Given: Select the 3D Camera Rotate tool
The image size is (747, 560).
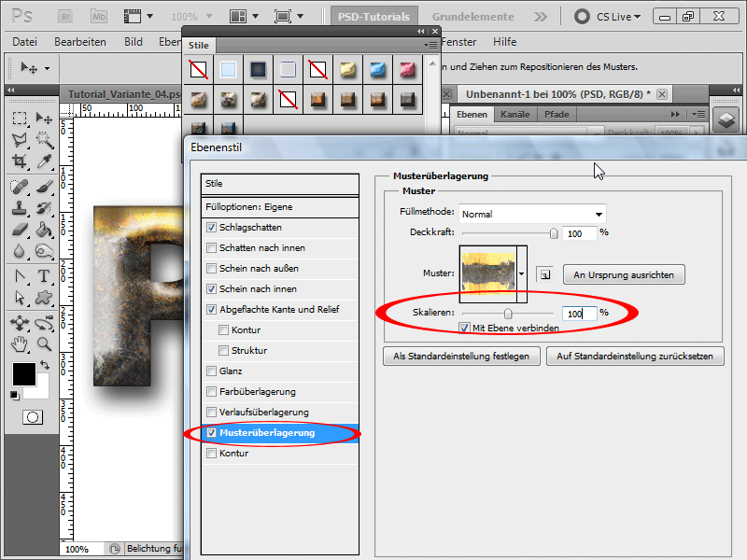Looking at the screenshot, I should [44, 323].
